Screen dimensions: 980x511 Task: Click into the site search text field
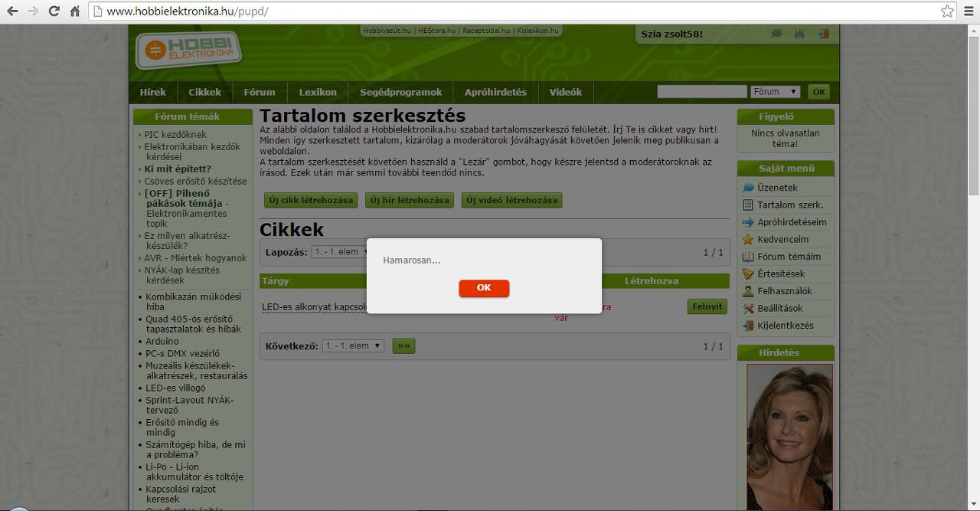click(x=701, y=92)
